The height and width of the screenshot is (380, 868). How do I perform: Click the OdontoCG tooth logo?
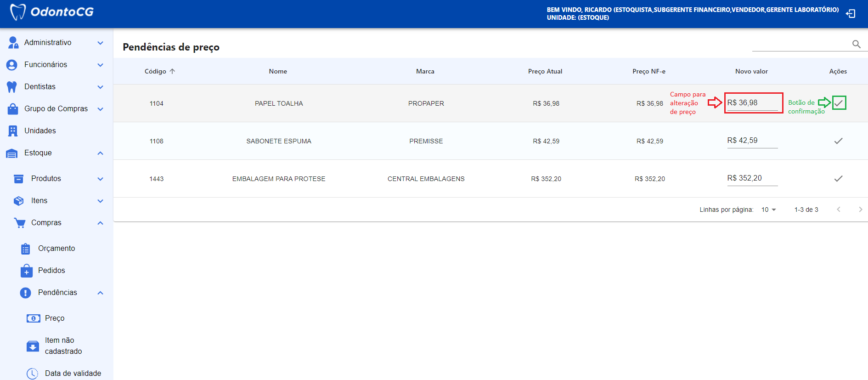pyautogui.click(x=17, y=12)
